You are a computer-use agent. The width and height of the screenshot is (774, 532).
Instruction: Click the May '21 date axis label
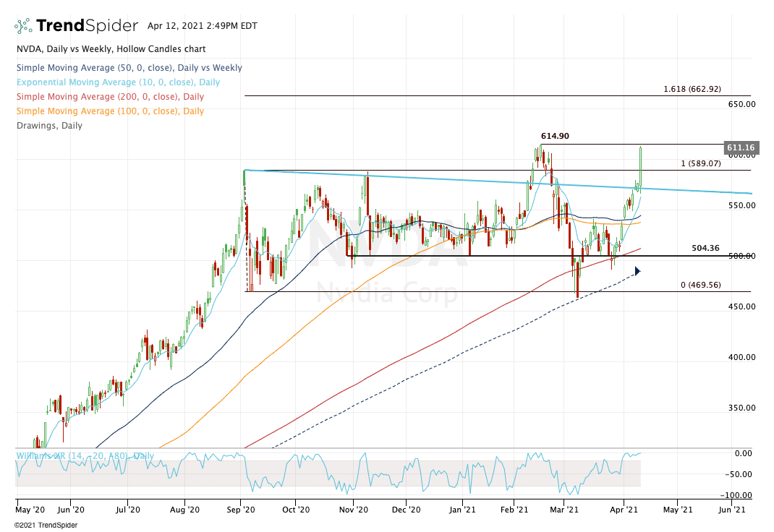coord(678,510)
